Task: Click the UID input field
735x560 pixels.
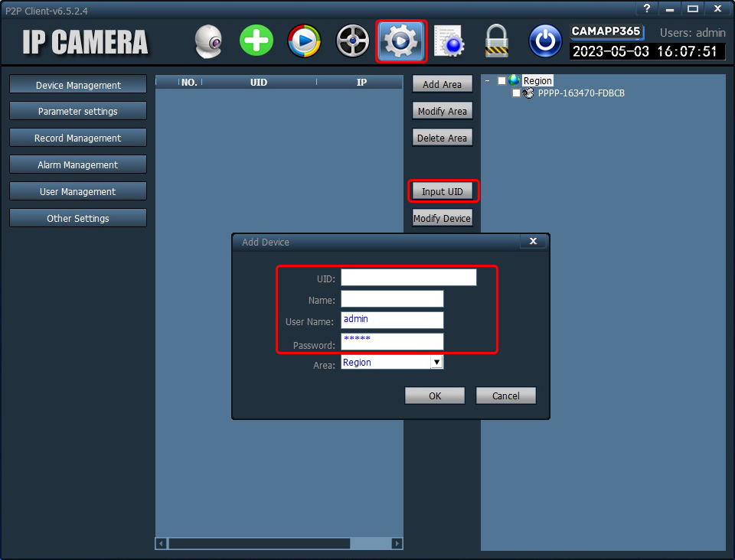Action: [408, 277]
